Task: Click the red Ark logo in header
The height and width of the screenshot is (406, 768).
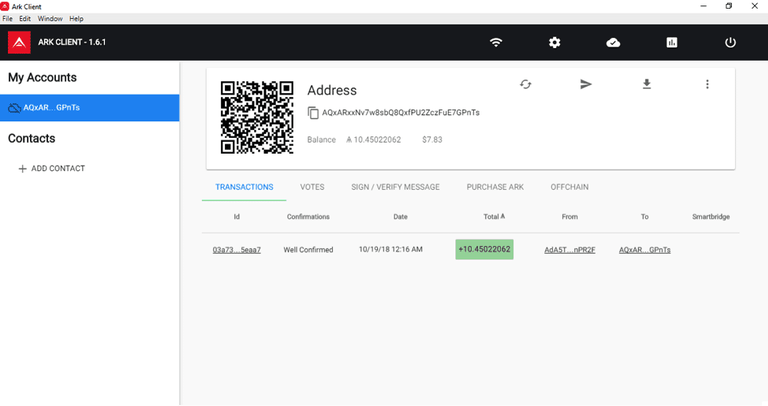Action: [19, 42]
